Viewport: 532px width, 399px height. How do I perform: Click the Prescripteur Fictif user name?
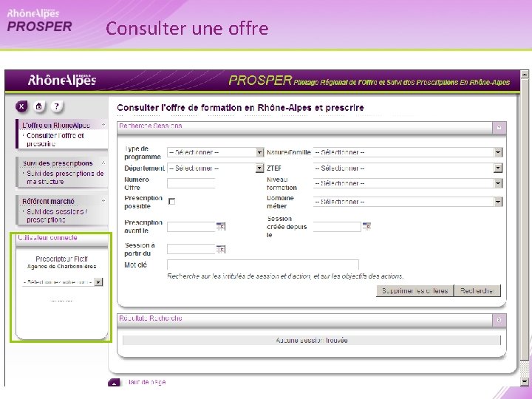pyautogui.click(x=62, y=259)
